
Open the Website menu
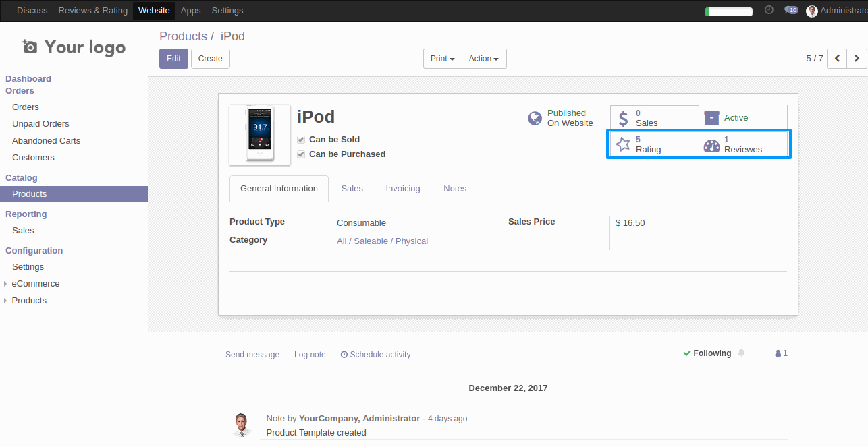[x=154, y=11]
